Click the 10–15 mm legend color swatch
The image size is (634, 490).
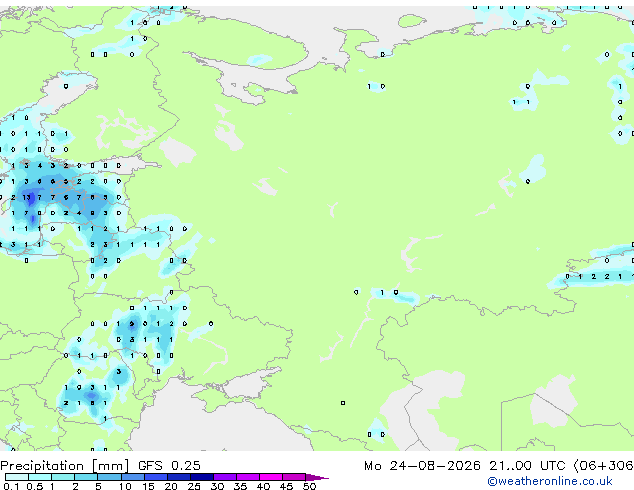(x=132, y=477)
